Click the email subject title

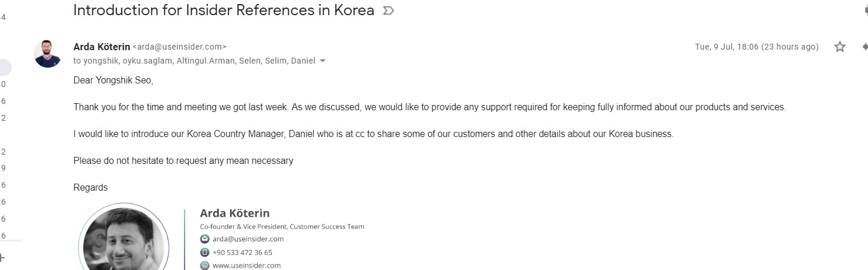tap(224, 10)
